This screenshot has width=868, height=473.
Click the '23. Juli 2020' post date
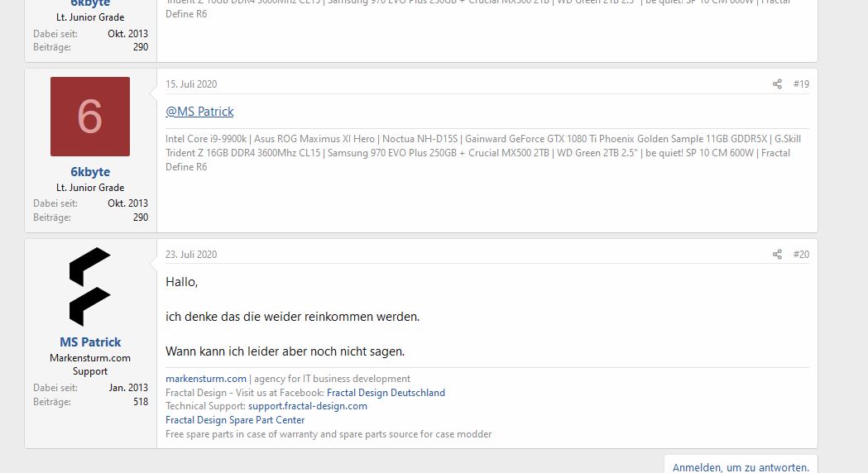coord(191,255)
